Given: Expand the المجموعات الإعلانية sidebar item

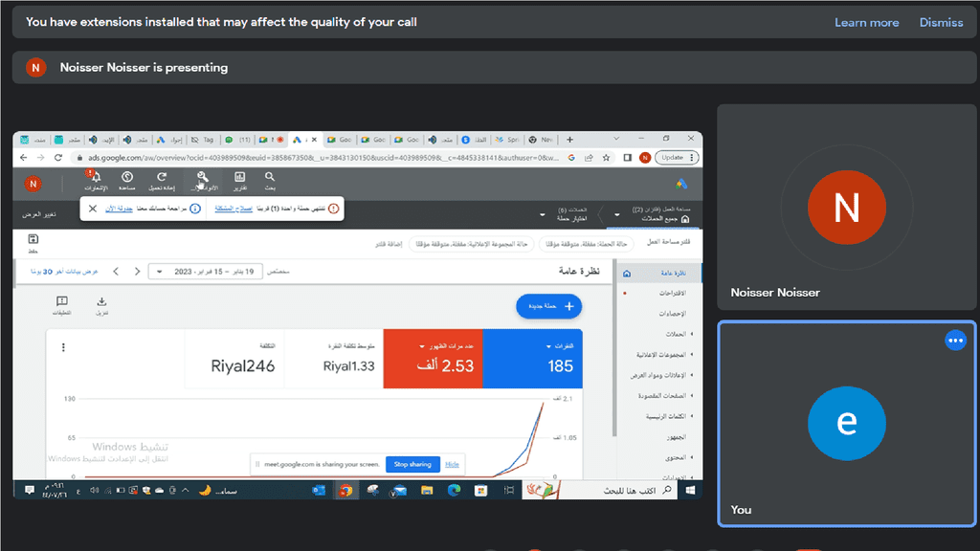Looking at the screenshot, I should (691, 355).
